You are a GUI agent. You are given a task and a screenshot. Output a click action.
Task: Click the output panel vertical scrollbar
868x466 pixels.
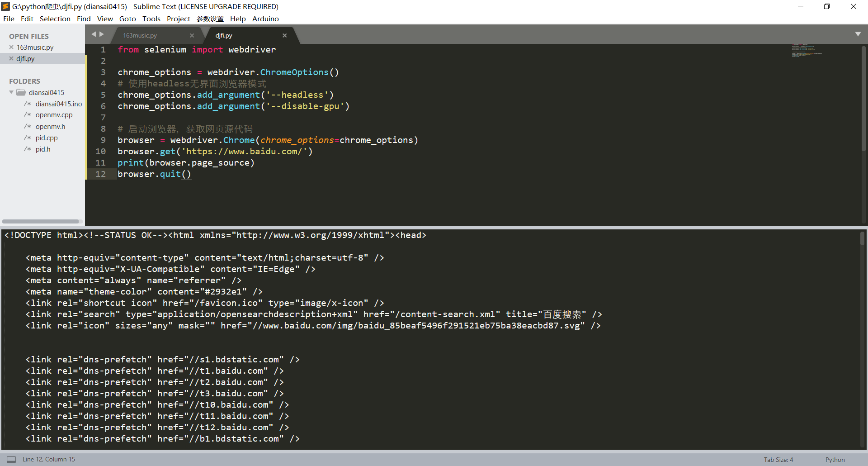pos(863,238)
